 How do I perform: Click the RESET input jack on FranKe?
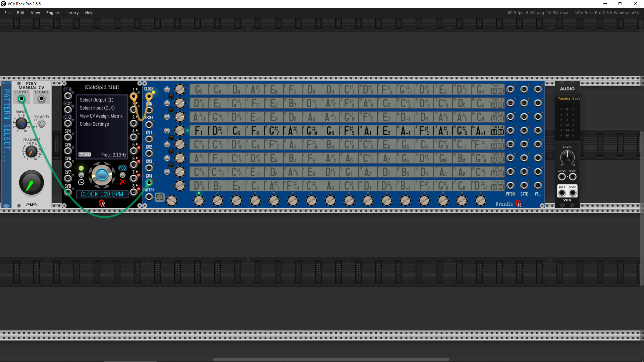click(x=149, y=125)
